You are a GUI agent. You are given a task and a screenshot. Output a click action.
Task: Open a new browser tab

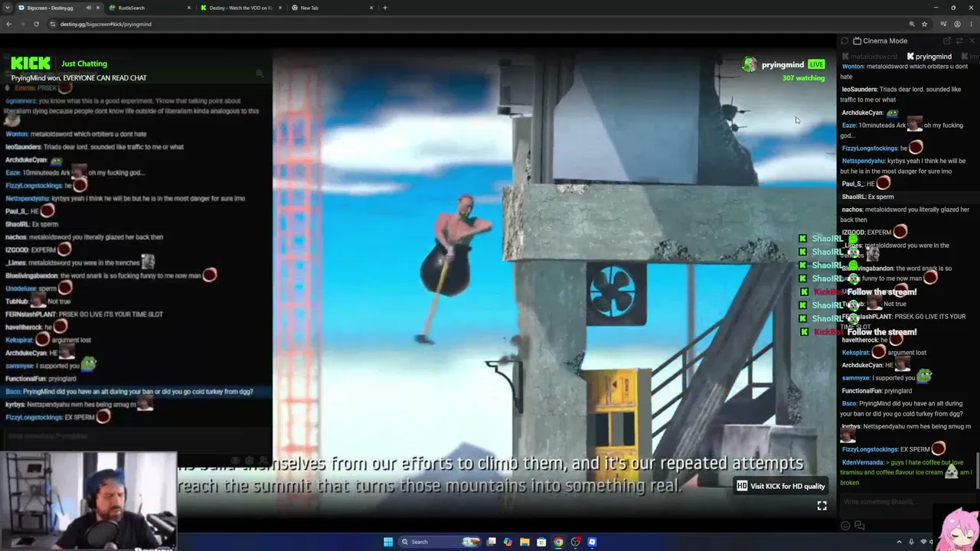[x=385, y=8]
